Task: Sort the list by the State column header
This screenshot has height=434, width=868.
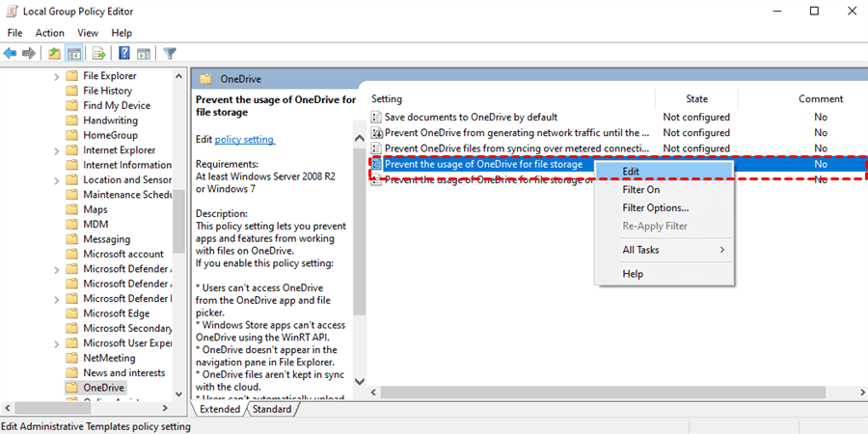Action: [696, 98]
